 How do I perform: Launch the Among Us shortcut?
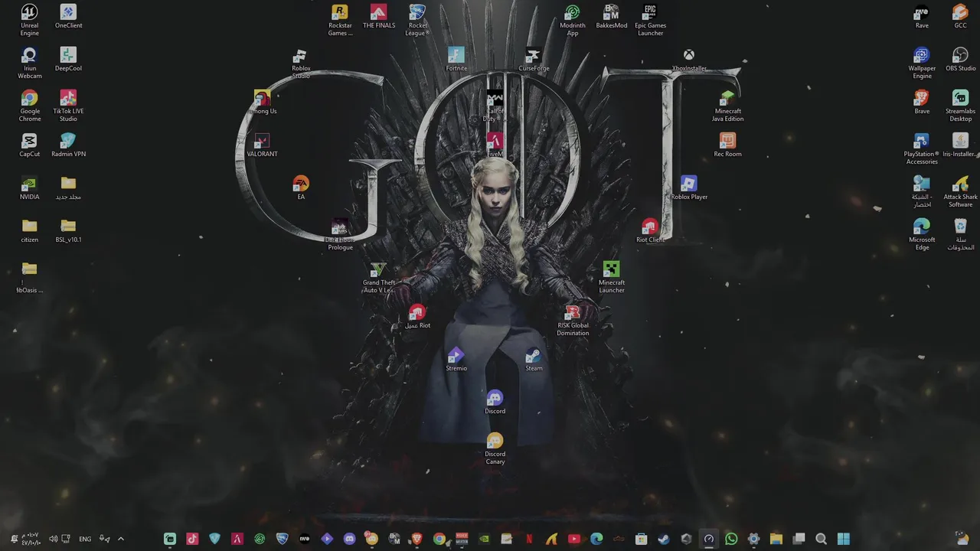[x=263, y=103]
